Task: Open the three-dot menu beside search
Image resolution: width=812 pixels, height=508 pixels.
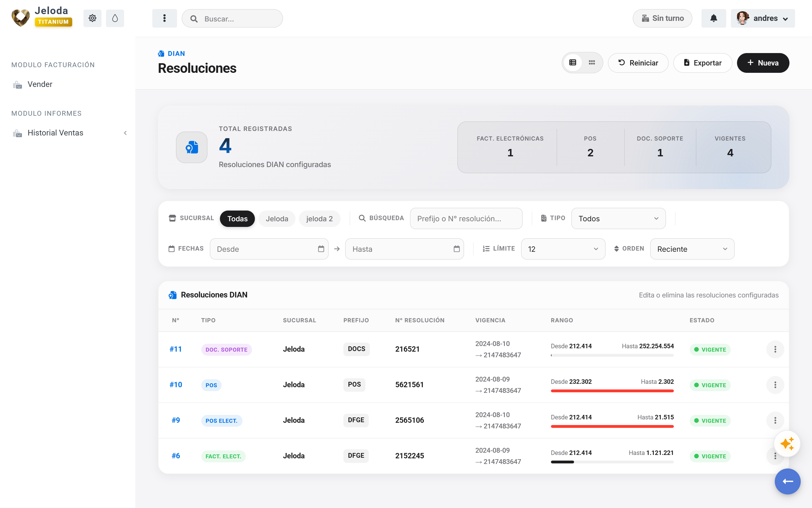Action: pyautogui.click(x=164, y=18)
